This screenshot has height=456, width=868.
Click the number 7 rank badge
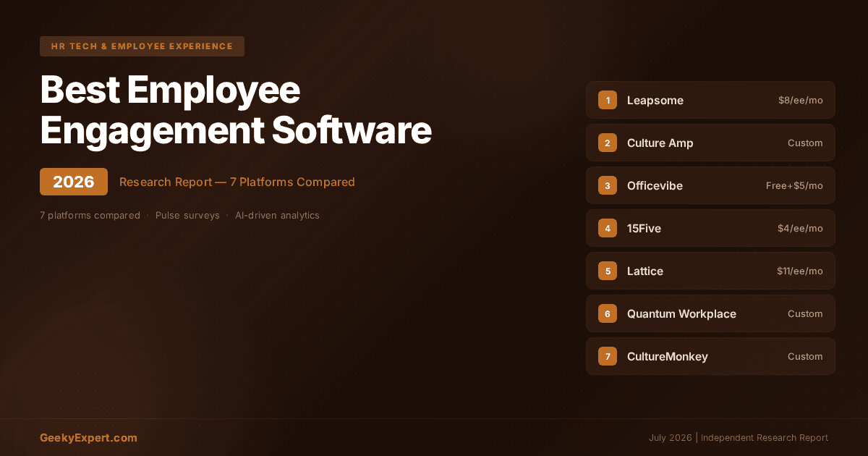point(608,356)
